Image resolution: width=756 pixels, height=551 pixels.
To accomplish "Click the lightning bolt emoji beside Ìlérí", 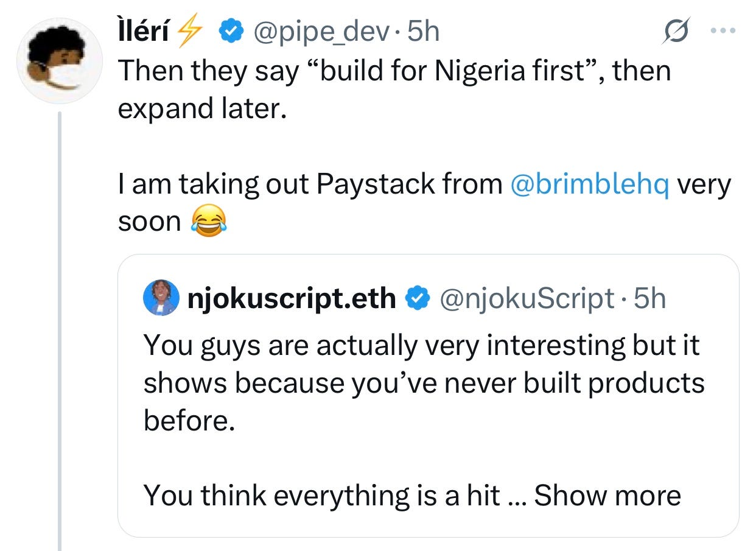I will point(188,32).
